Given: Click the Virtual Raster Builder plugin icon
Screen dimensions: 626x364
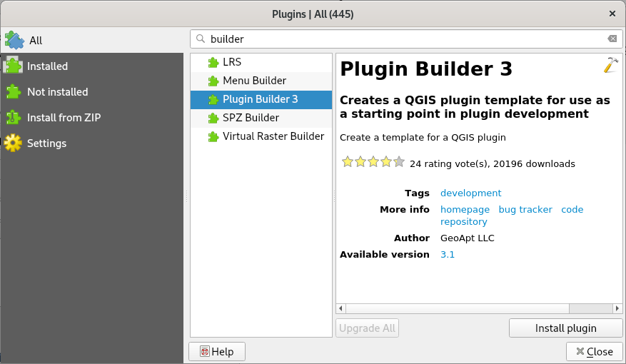Looking at the screenshot, I should (213, 136).
